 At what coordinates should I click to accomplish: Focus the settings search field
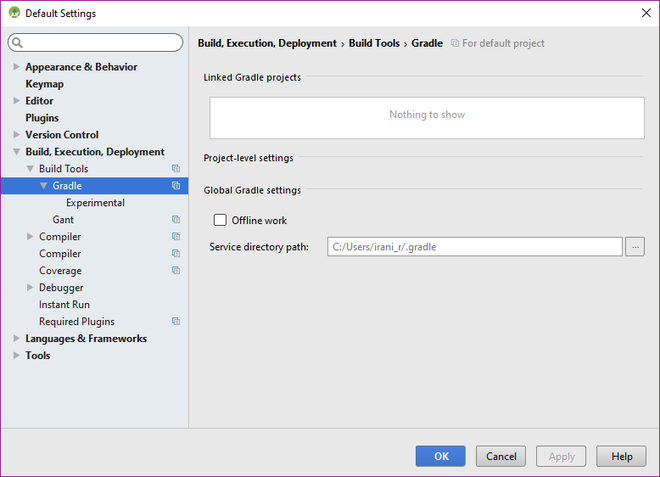[x=96, y=43]
